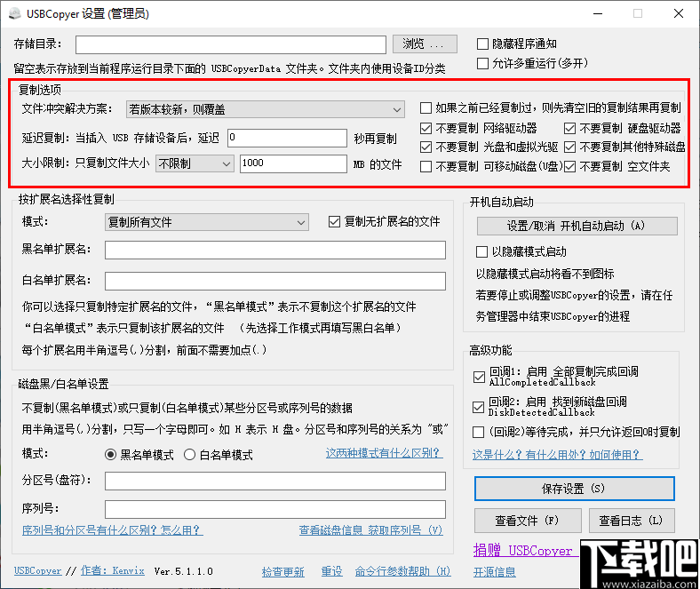Select 黑名单模式 radio button

[110, 455]
